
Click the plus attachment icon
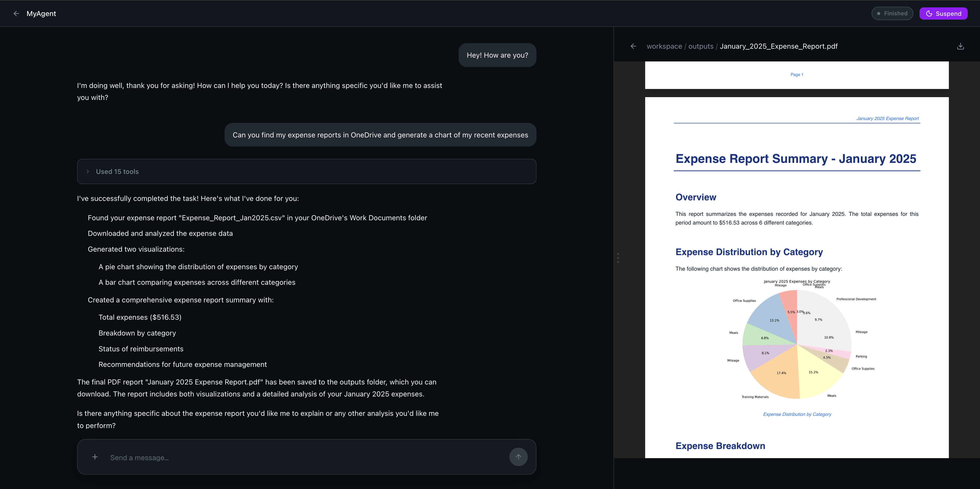click(x=95, y=457)
